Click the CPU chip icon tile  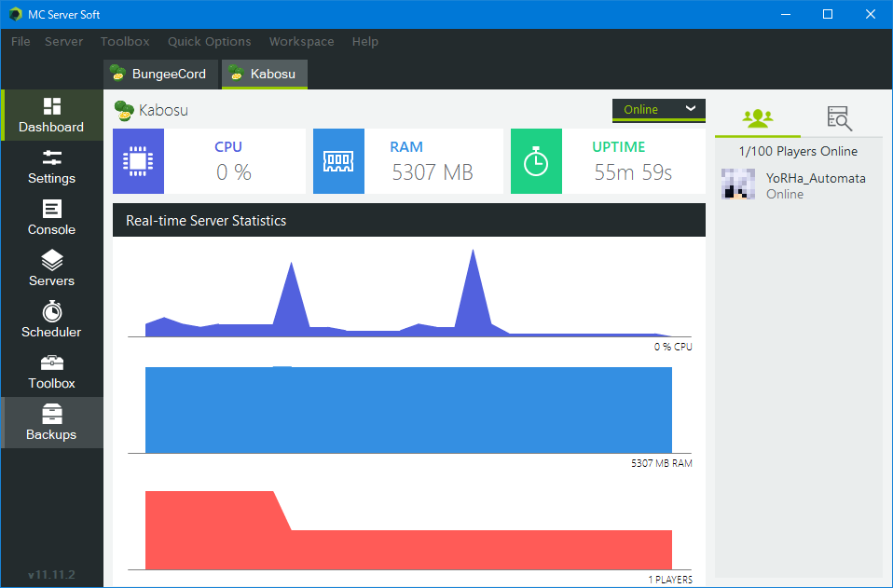[138, 161]
